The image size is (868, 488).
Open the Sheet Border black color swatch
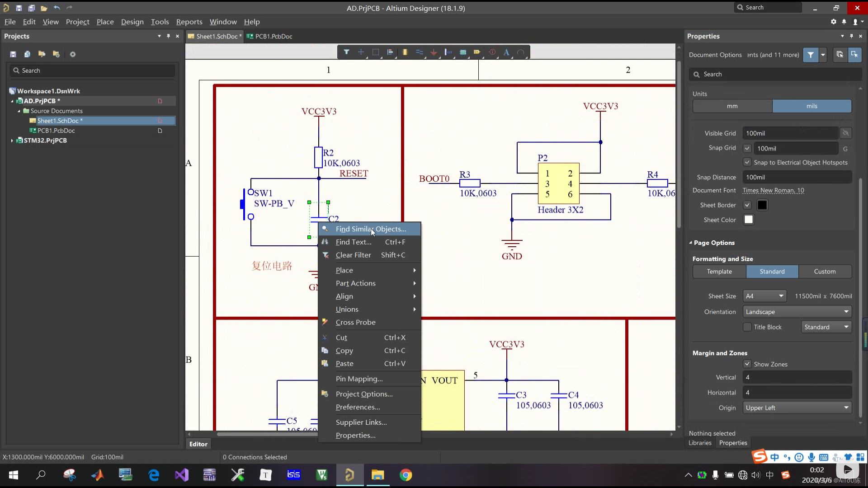[762, 205]
